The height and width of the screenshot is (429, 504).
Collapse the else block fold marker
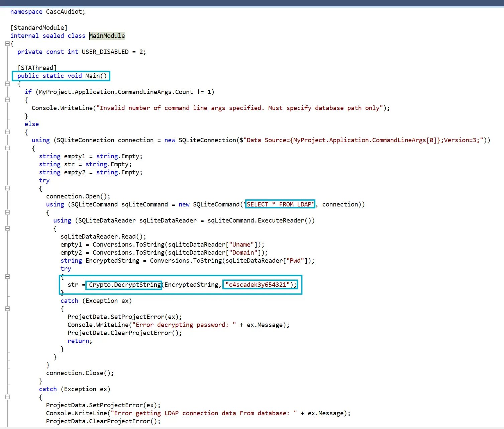(x=7, y=132)
